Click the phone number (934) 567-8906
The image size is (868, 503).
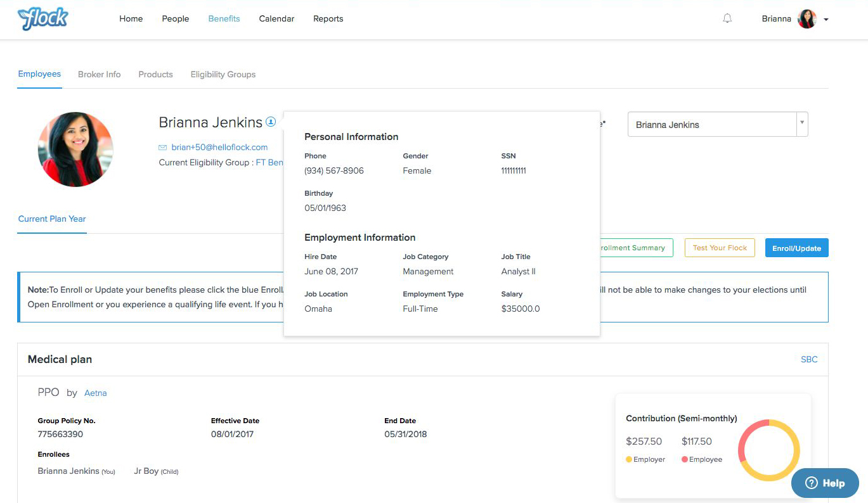tap(334, 171)
